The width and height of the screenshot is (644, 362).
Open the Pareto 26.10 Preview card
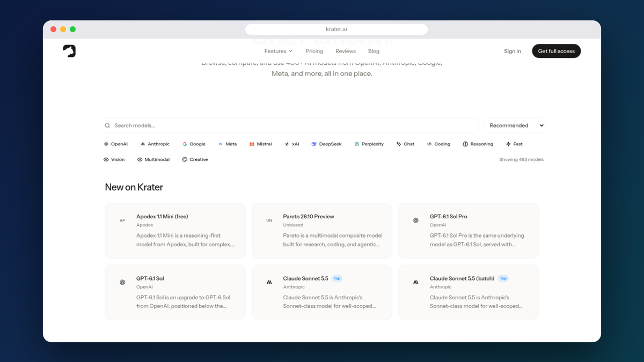(x=322, y=231)
